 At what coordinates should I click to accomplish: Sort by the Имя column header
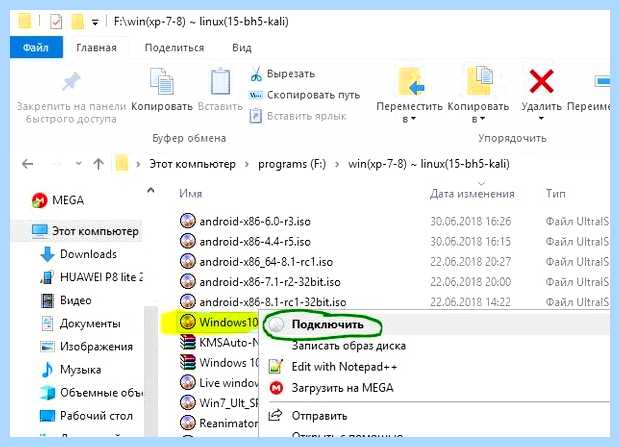click(x=190, y=194)
